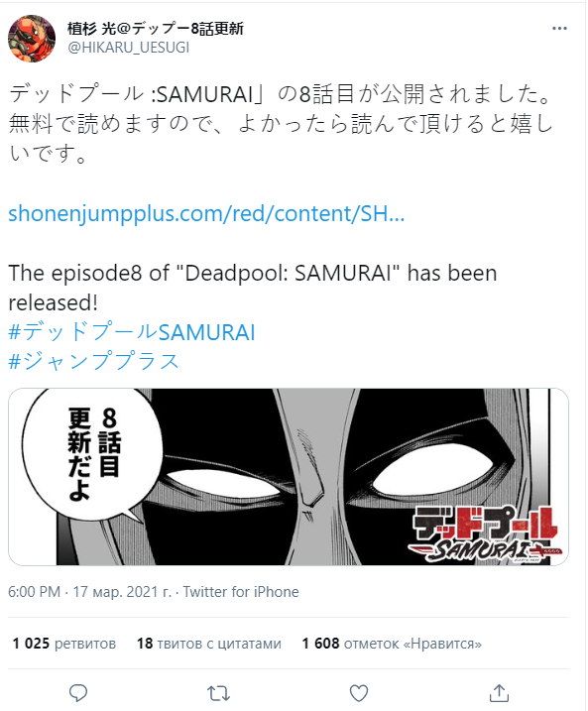This screenshot has height=711, width=588.
Task: Open the attached Deadpool eyes manga image
Action: pos(289,477)
